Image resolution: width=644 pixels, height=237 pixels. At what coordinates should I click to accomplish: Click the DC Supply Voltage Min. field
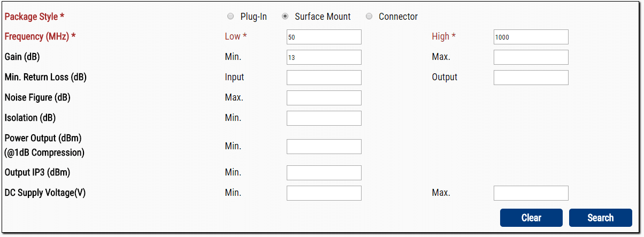click(x=324, y=193)
